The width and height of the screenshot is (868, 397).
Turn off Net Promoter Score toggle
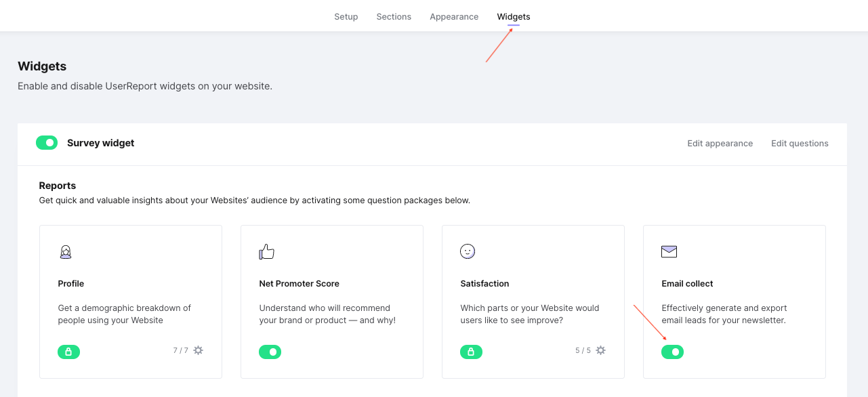pyautogui.click(x=270, y=352)
